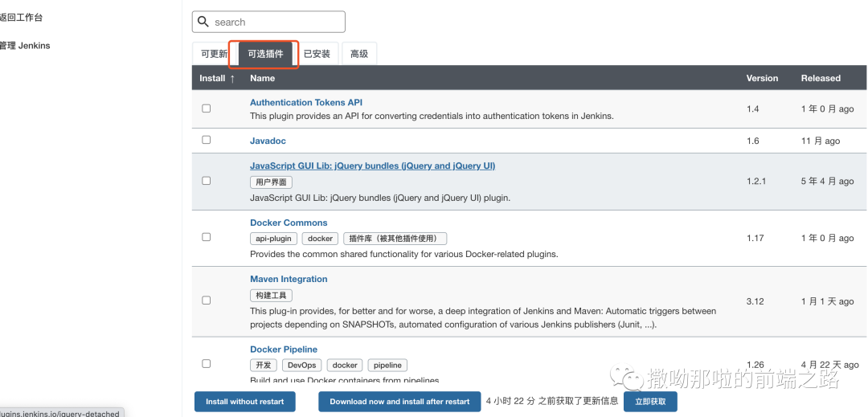This screenshot has height=417, width=868.
Task: Open JavaScript GUI Lib jQuery bundles link
Action: tap(373, 166)
